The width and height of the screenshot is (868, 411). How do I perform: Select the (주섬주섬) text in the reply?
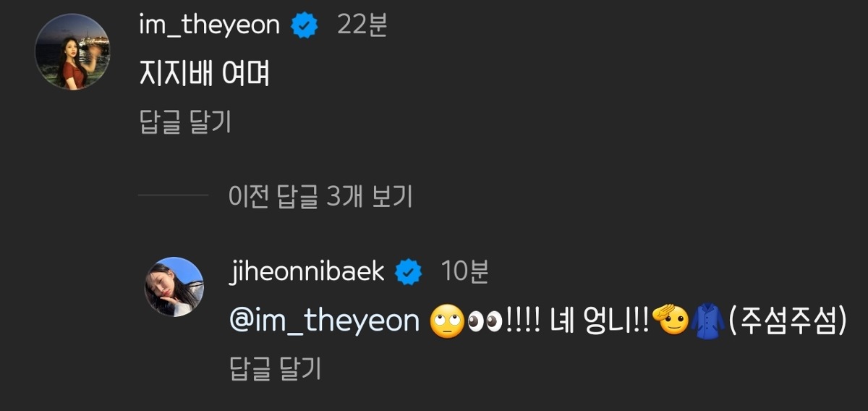787,321
